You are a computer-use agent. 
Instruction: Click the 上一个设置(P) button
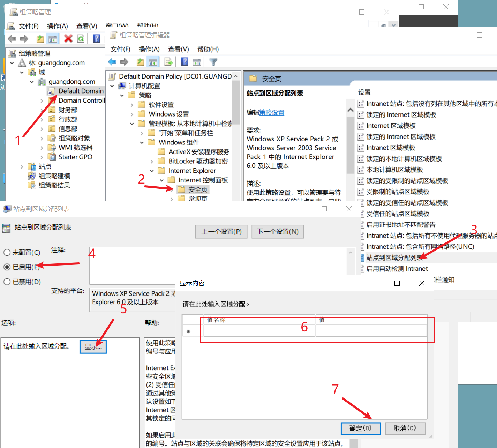pos(221,232)
